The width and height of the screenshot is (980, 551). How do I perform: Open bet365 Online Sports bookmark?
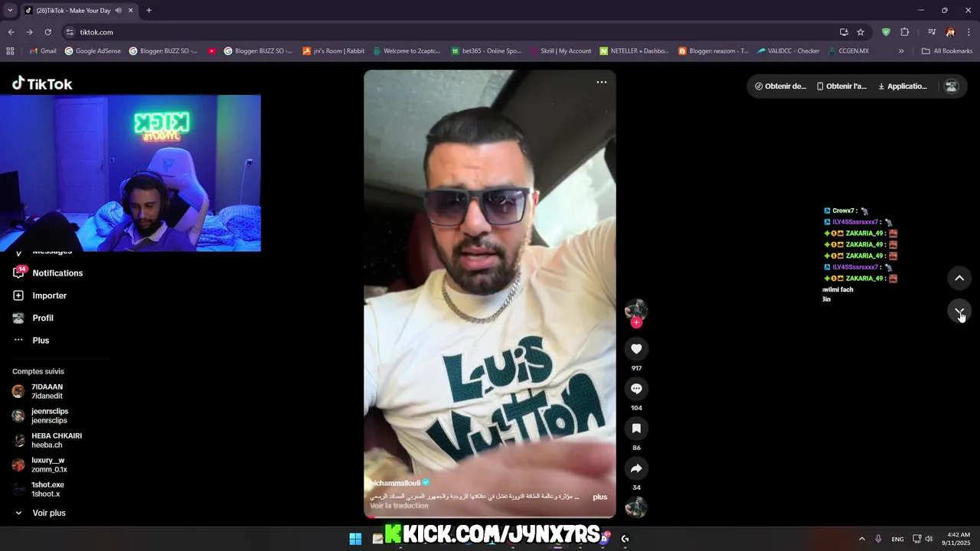[x=486, y=51]
